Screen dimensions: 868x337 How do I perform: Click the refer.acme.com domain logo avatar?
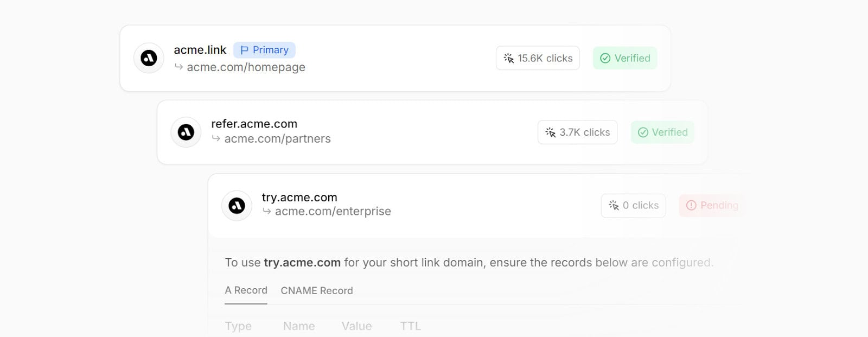(186, 132)
